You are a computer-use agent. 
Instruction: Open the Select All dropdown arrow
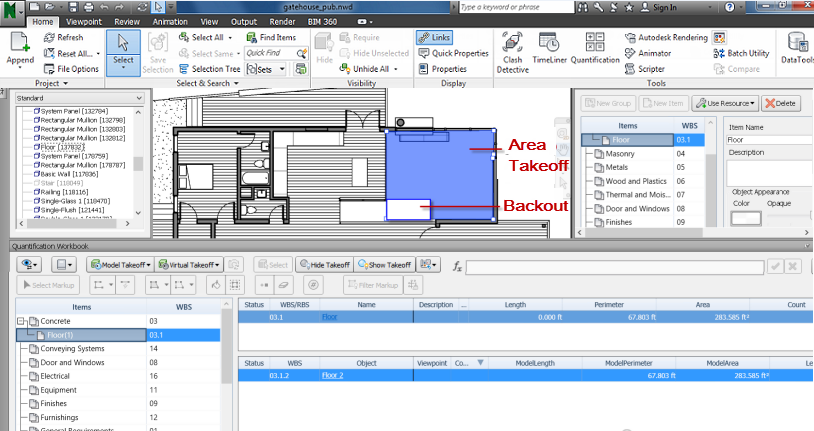pos(230,37)
